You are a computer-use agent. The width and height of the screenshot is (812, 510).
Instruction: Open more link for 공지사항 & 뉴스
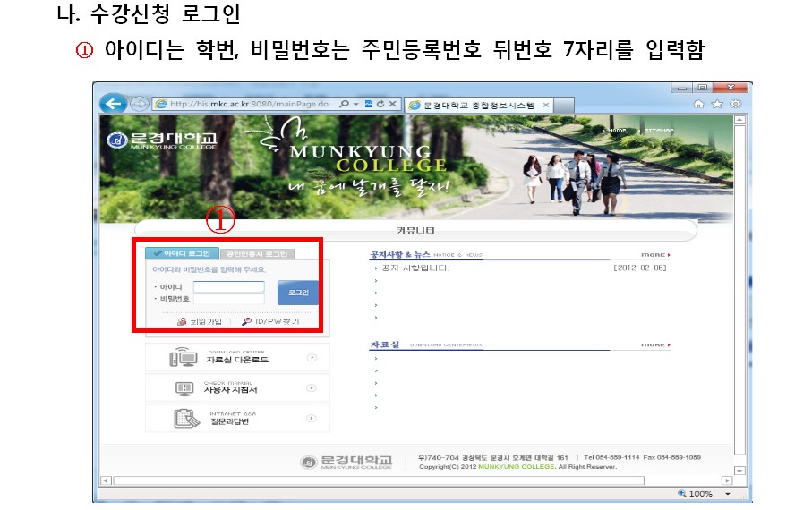655,255
